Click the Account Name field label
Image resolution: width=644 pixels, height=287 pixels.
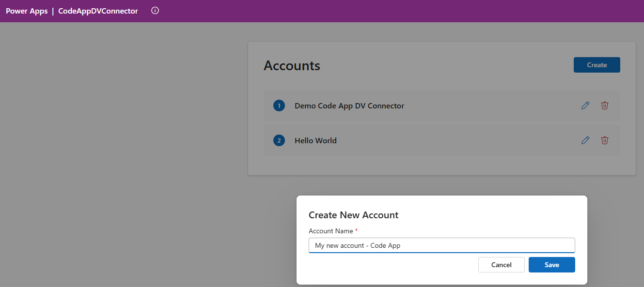[x=331, y=231]
